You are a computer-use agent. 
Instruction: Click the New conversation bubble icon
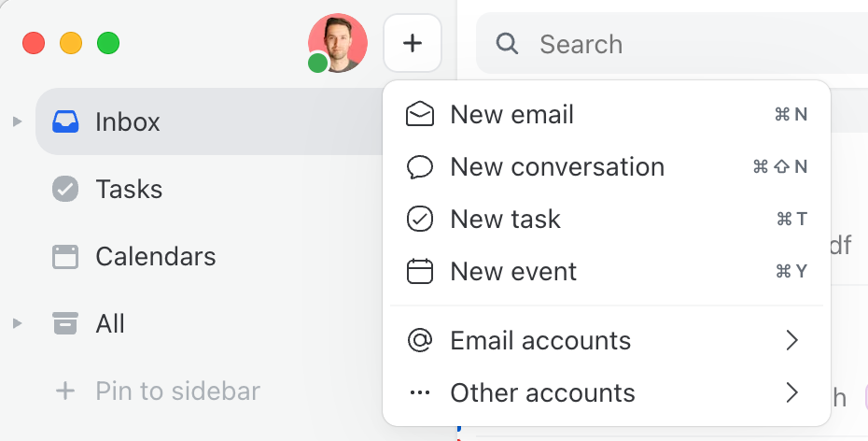point(421,167)
